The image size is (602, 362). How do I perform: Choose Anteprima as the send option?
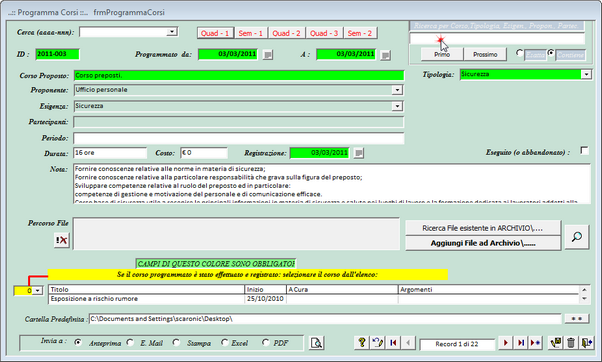(x=78, y=342)
